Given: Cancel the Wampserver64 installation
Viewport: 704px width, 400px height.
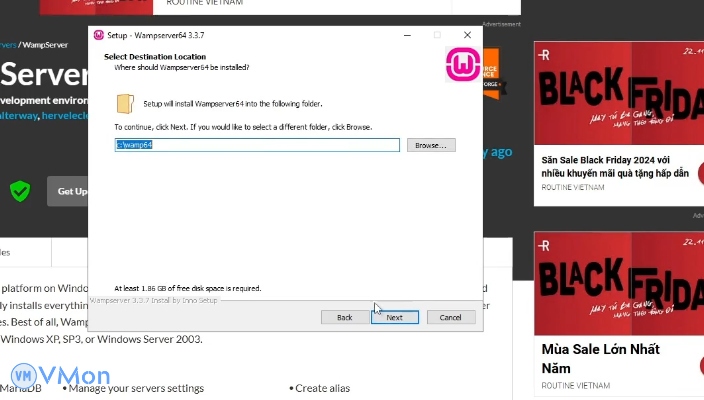Looking at the screenshot, I should pos(450,317).
